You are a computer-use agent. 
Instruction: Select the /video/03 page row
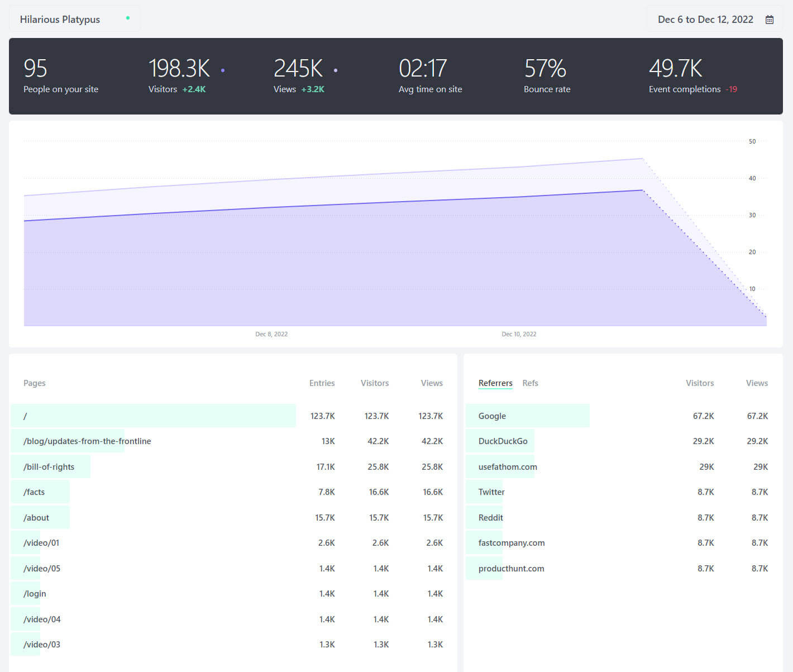point(233,645)
